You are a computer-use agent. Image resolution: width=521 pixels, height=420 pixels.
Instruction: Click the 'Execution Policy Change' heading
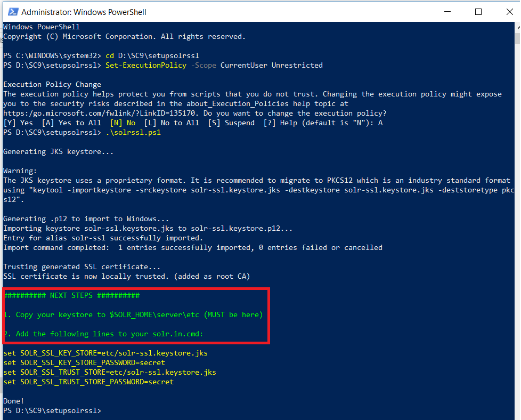(x=52, y=84)
